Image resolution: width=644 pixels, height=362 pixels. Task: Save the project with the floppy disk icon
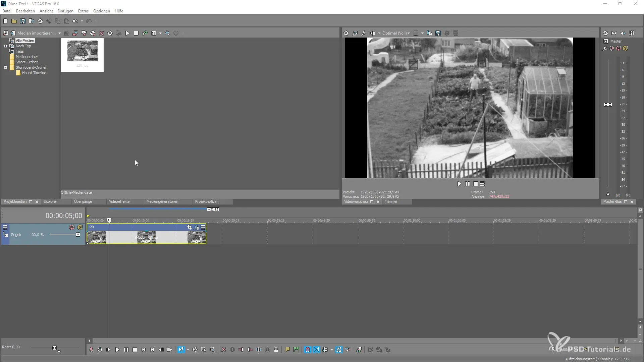point(23,21)
